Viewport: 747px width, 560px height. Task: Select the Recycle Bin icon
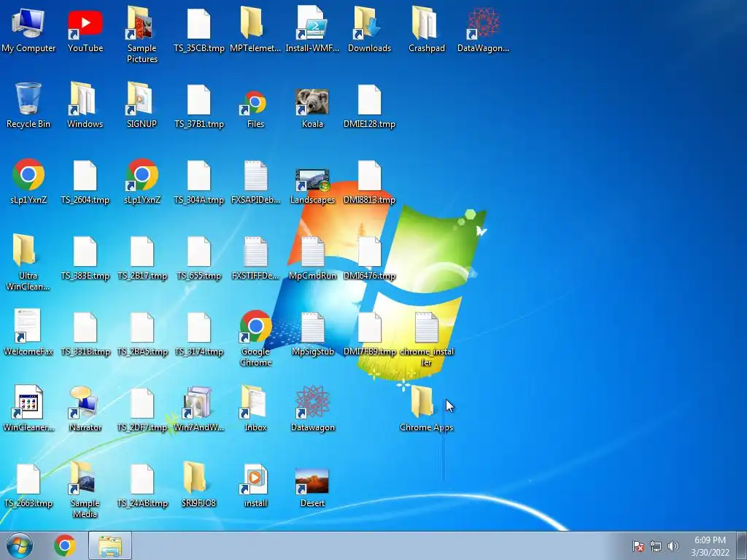pos(28,99)
